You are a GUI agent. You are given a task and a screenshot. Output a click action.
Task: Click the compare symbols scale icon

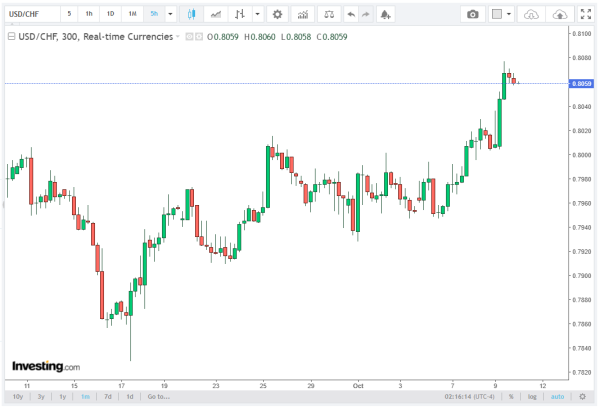click(x=329, y=15)
